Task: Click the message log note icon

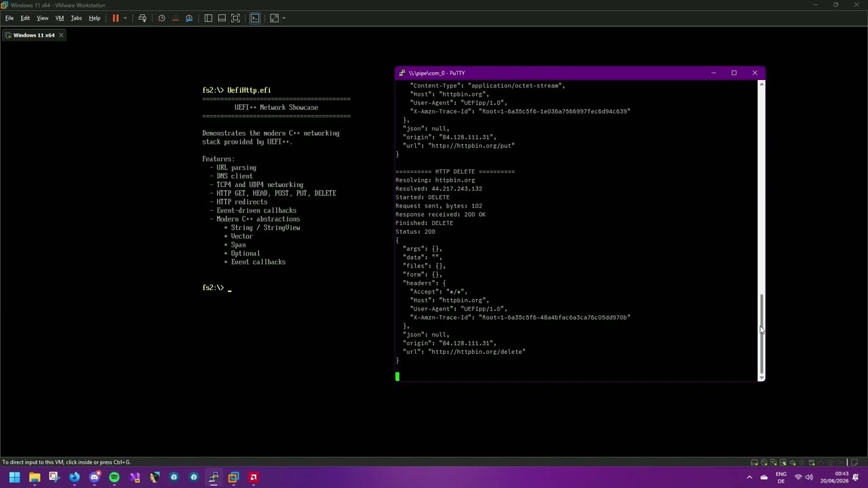Action: tap(854, 462)
